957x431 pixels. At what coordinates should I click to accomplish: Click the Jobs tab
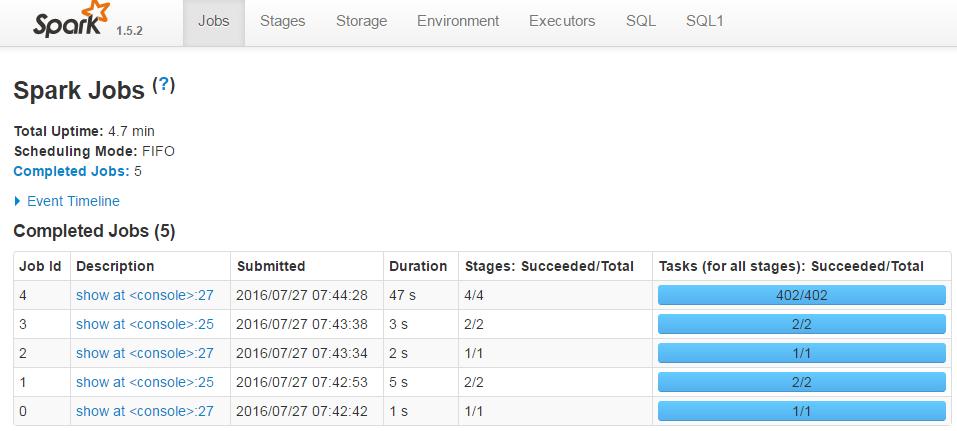point(214,21)
